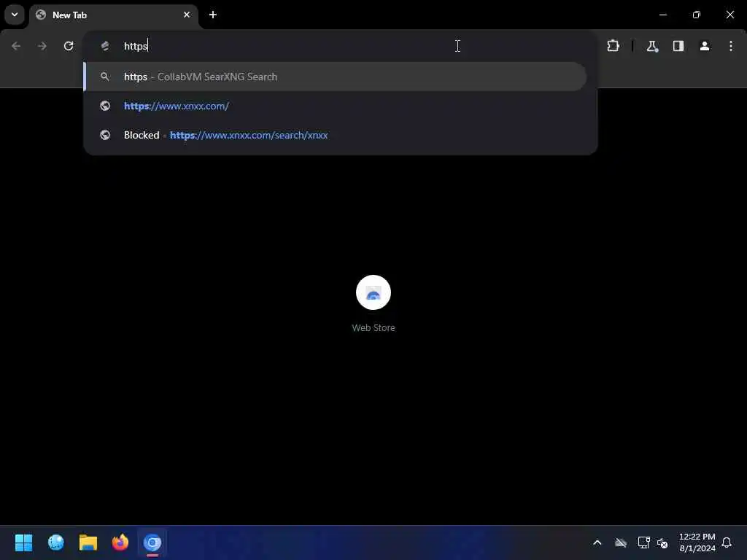Toggle the side panel icon
This screenshot has height=560, width=747.
678,46
